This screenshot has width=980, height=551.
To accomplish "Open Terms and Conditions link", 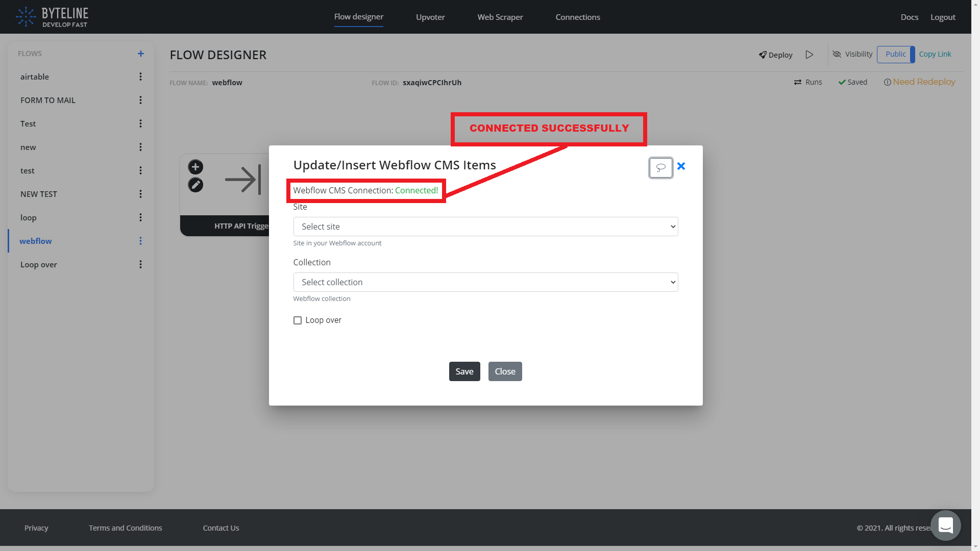I will point(126,528).
